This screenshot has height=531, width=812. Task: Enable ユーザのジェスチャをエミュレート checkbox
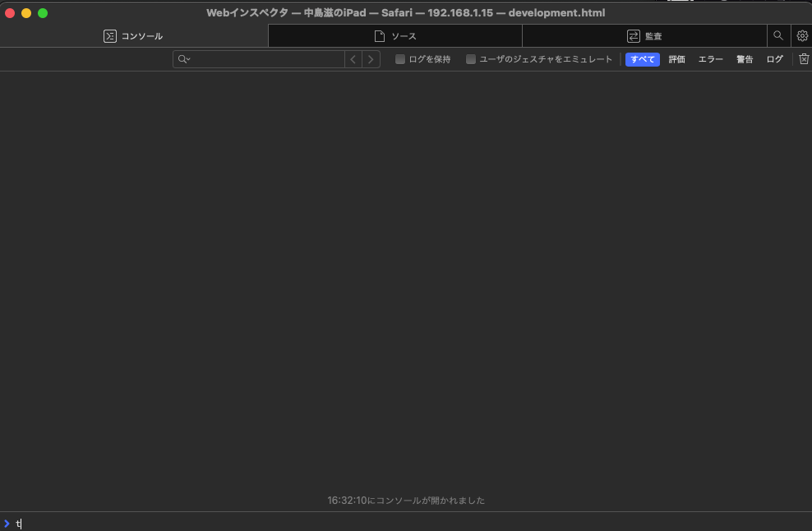[x=470, y=59]
